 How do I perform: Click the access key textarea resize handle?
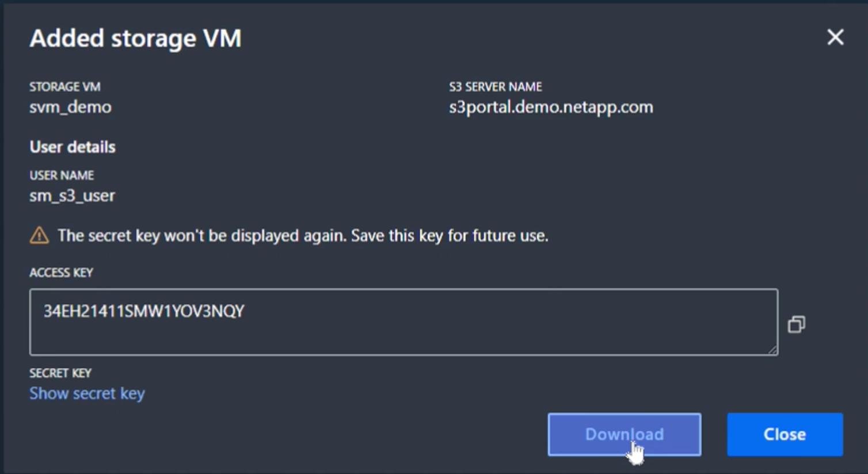pos(772,350)
